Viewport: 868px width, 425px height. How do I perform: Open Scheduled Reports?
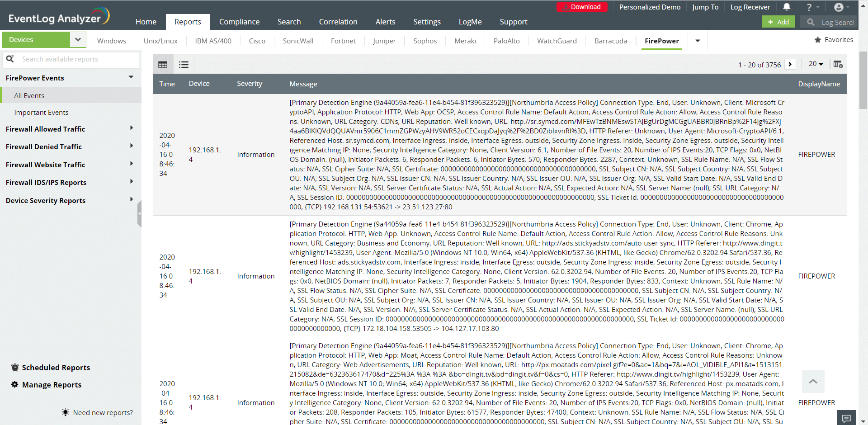(56, 368)
